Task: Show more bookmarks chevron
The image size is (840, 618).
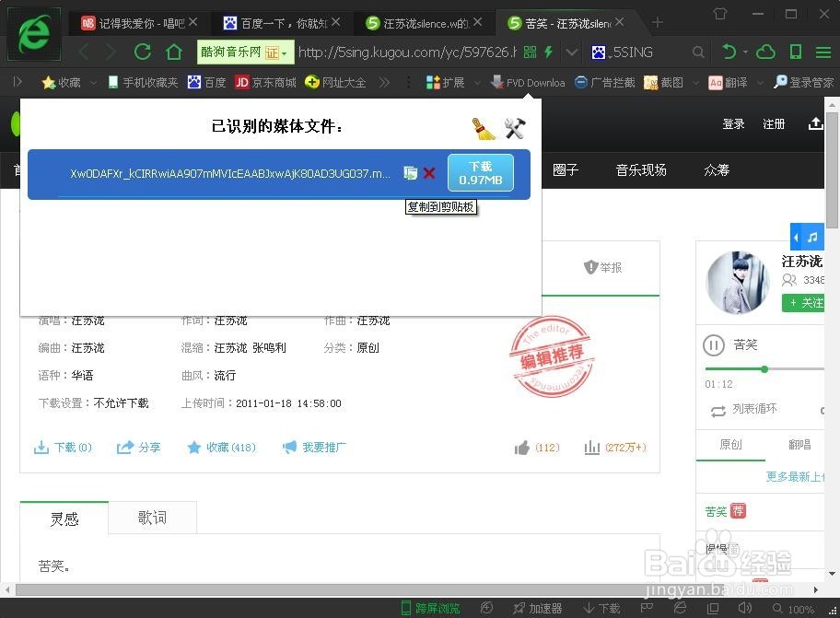Action: [x=384, y=83]
